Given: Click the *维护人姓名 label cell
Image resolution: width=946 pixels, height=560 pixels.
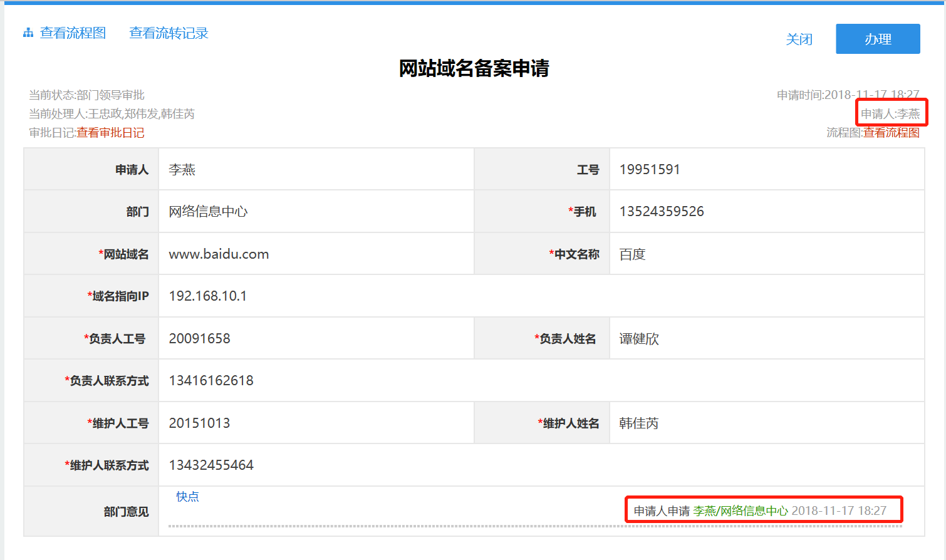Looking at the screenshot, I should (542, 423).
